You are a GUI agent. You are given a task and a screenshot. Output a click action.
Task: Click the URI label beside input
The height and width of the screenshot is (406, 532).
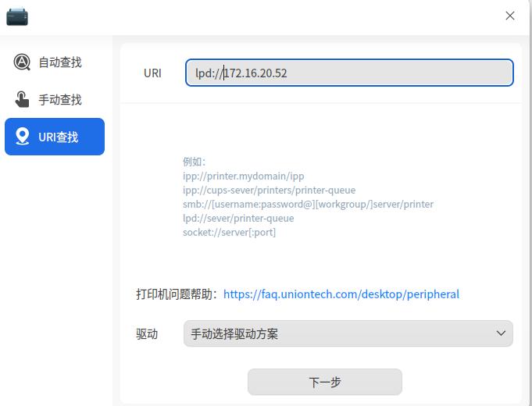pyautogui.click(x=152, y=73)
